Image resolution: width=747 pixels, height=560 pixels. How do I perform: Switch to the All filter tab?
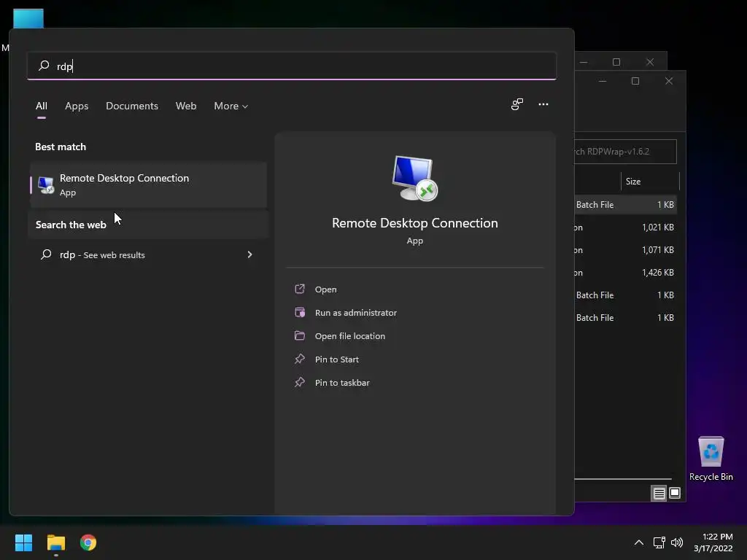[42, 106]
